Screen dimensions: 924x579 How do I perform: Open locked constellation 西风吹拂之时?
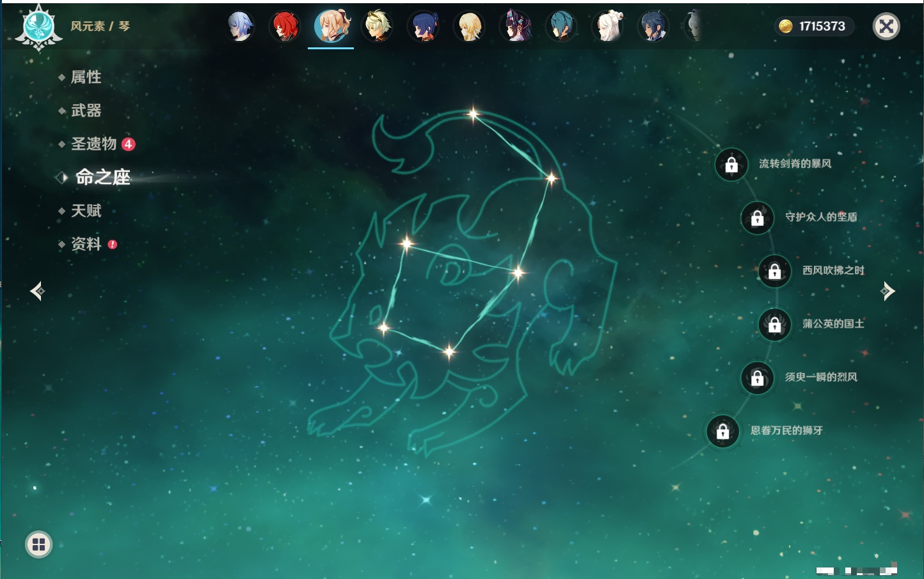[x=775, y=271]
